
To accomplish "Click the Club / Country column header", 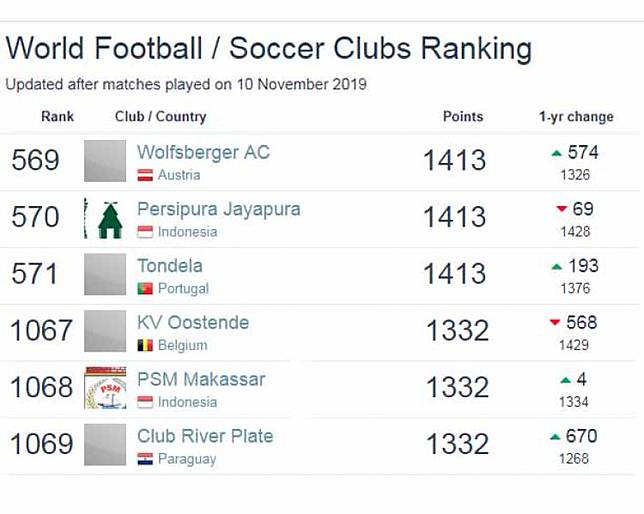I will click(160, 117).
